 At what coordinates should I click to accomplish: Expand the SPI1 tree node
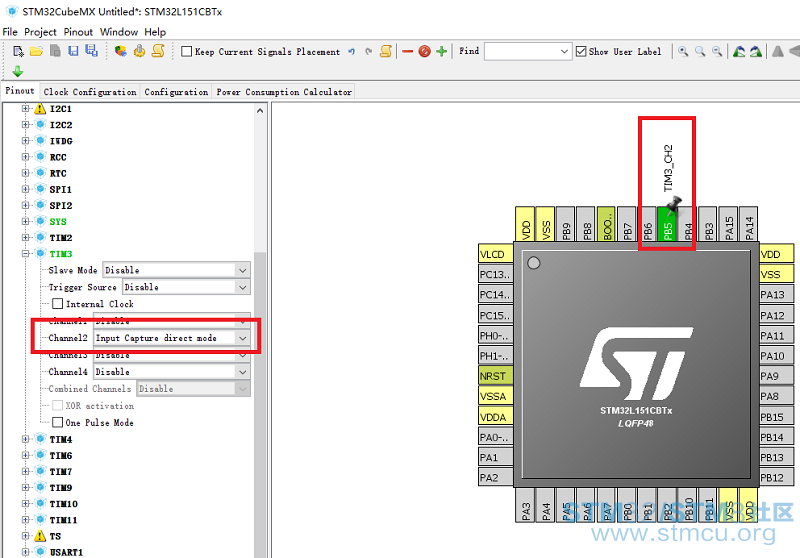point(25,189)
